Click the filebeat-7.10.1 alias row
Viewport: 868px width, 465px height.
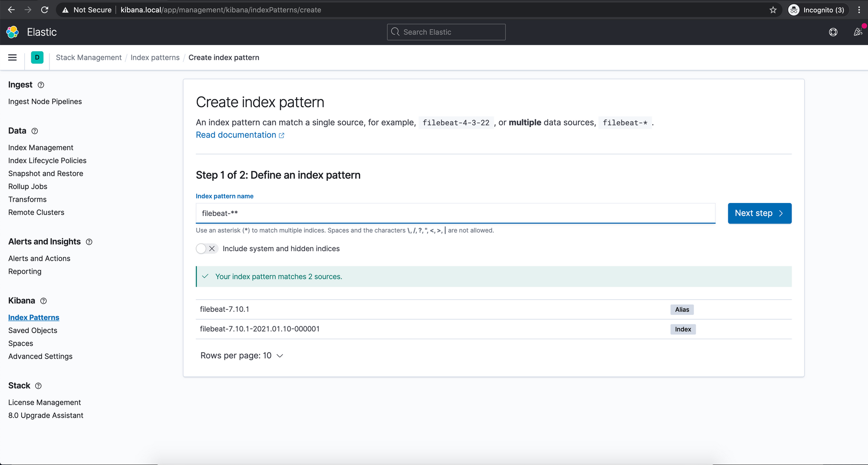pyautogui.click(x=493, y=310)
